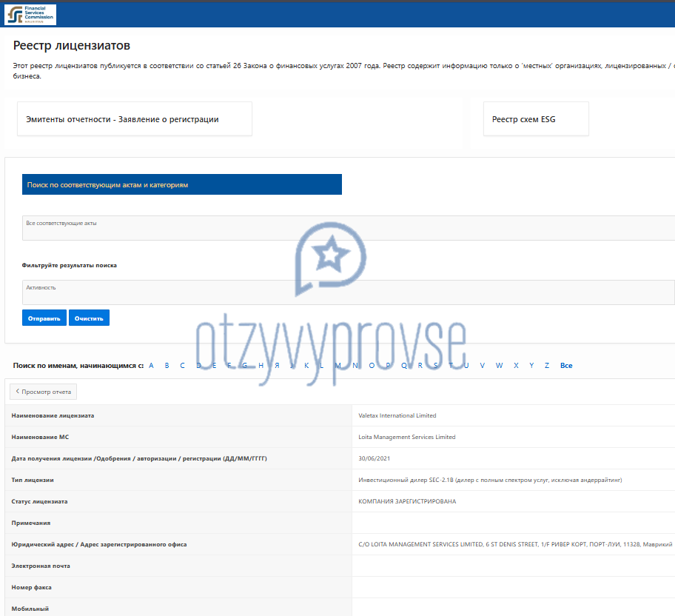This screenshot has height=616, width=675.
Task: Pick letter Y in the alphabet filter
Action: coord(531,365)
